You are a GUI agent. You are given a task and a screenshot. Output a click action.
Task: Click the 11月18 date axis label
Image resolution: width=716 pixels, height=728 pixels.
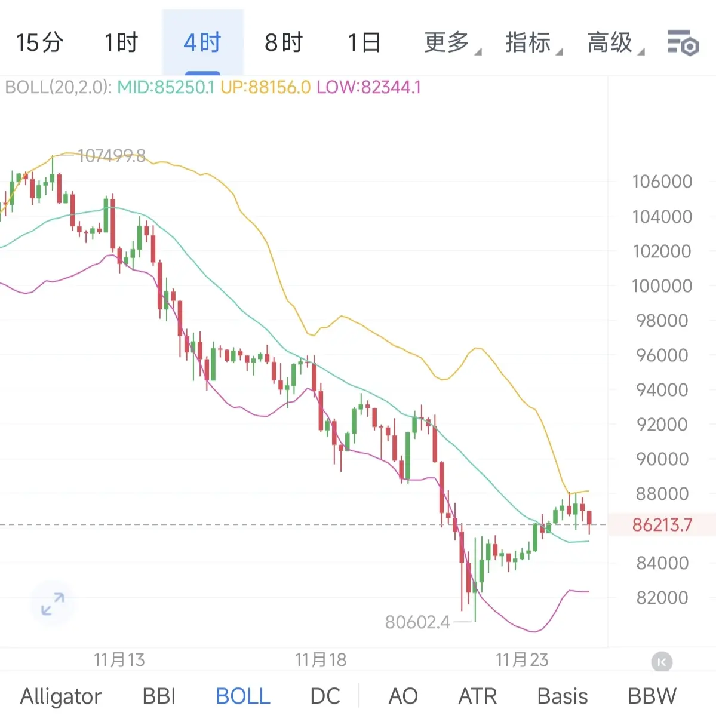tap(321, 660)
